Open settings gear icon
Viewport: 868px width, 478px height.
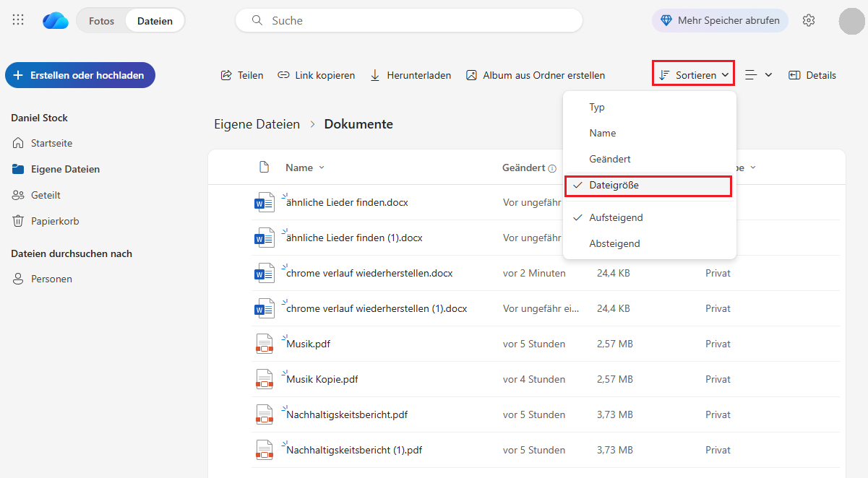coord(809,20)
